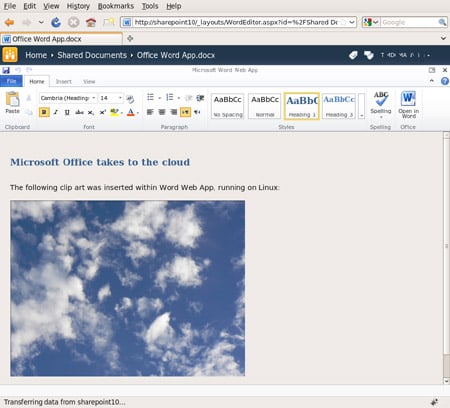Expand the Numbering style dropdown arrow
The width and height of the screenshot is (450, 408).
pos(179,98)
